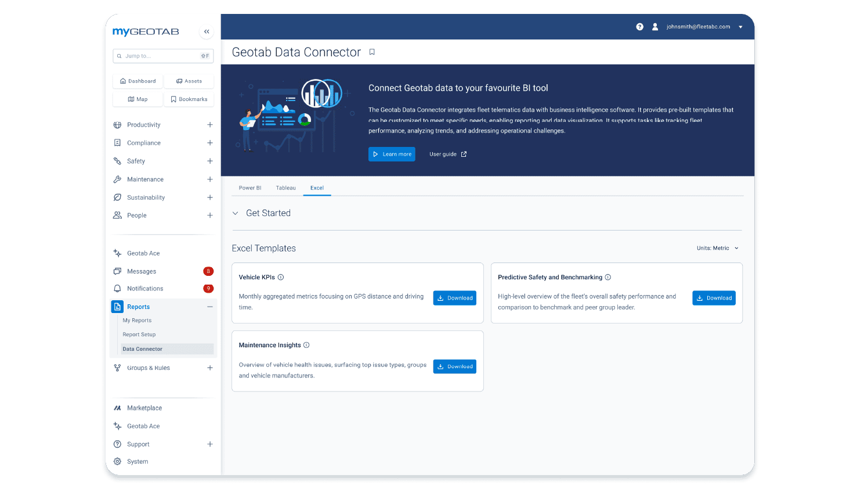Download the Maintenance Insights template
Viewport: 868px width, 489px height.
(455, 366)
